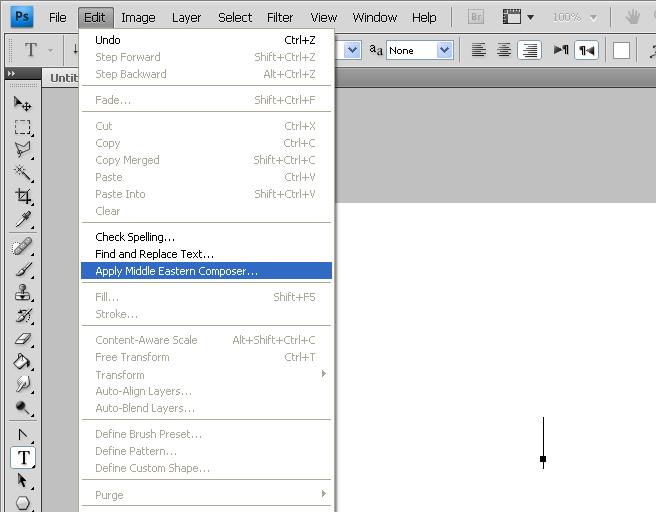
Task: Select the Crop tool
Action: (23, 195)
